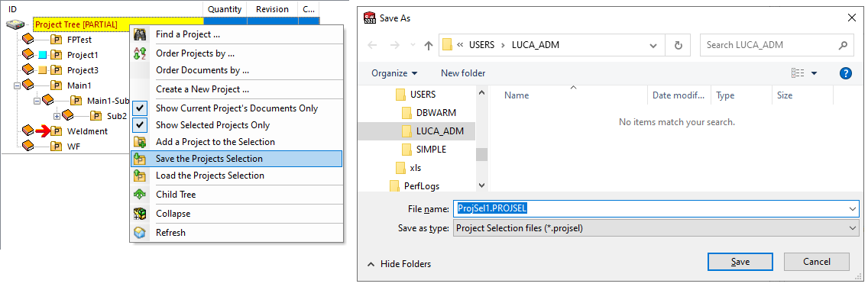The width and height of the screenshot is (868, 290).
Task: Sort the file list by the Type column
Action: click(740, 95)
